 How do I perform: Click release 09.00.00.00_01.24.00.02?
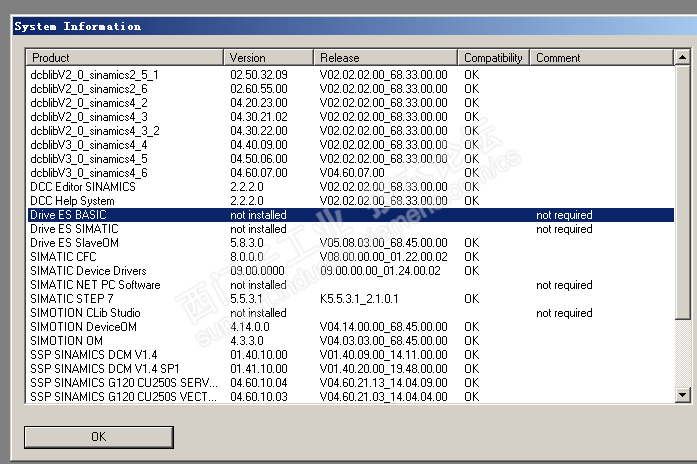[x=381, y=271]
